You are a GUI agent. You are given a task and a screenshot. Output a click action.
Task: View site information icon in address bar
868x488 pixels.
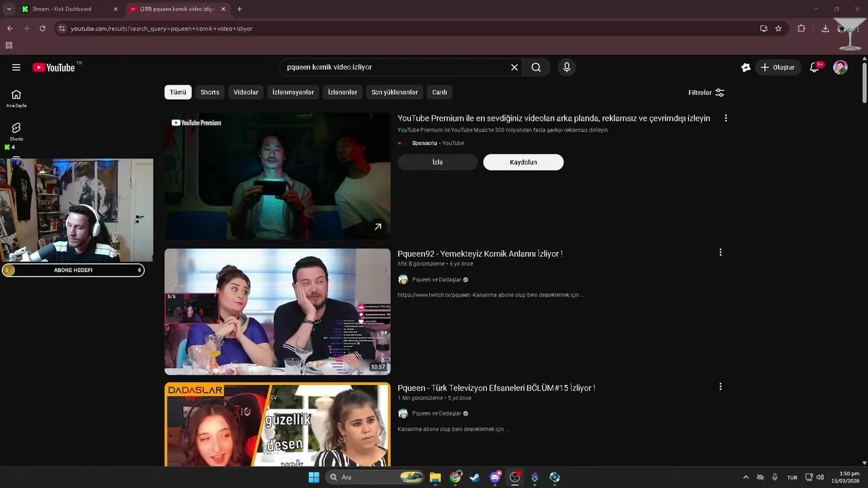pos(62,28)
